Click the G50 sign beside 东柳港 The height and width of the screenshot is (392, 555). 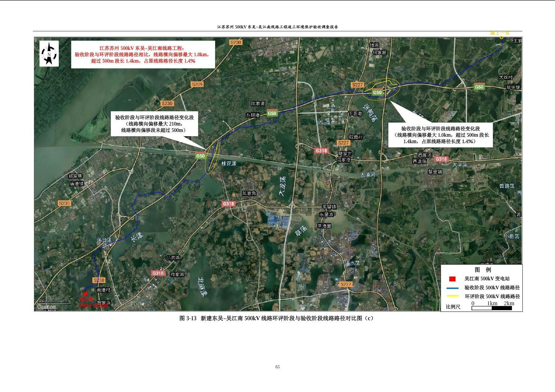point(272,113)
